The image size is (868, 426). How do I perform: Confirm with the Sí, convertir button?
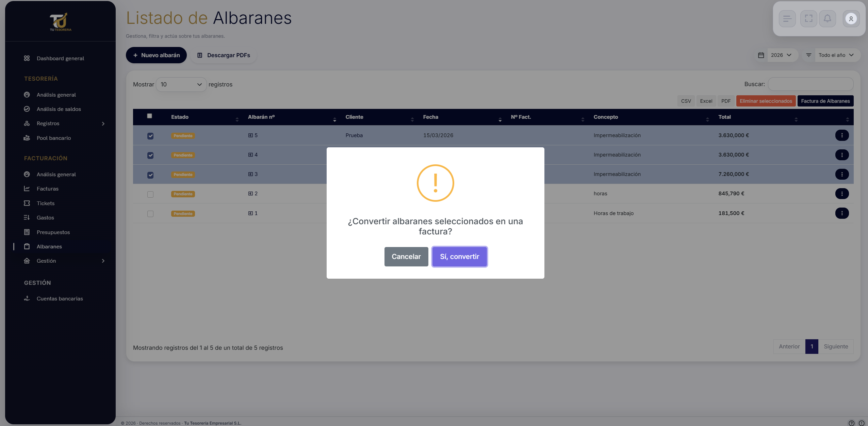[459, 257]
